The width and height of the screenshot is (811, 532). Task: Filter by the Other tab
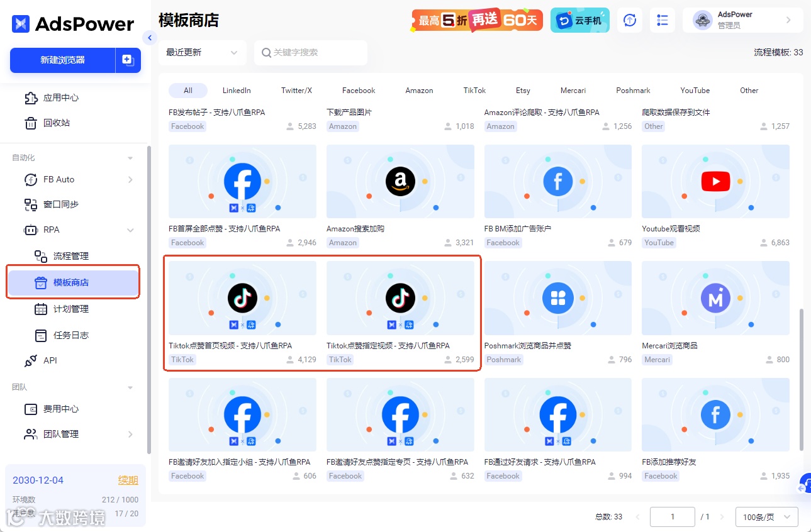749,91
